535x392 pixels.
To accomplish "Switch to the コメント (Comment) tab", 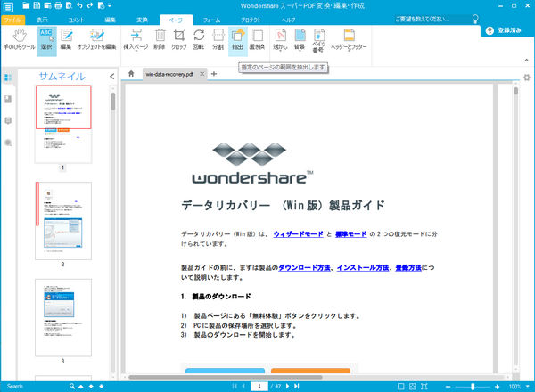I will click(x=76, y=20).
